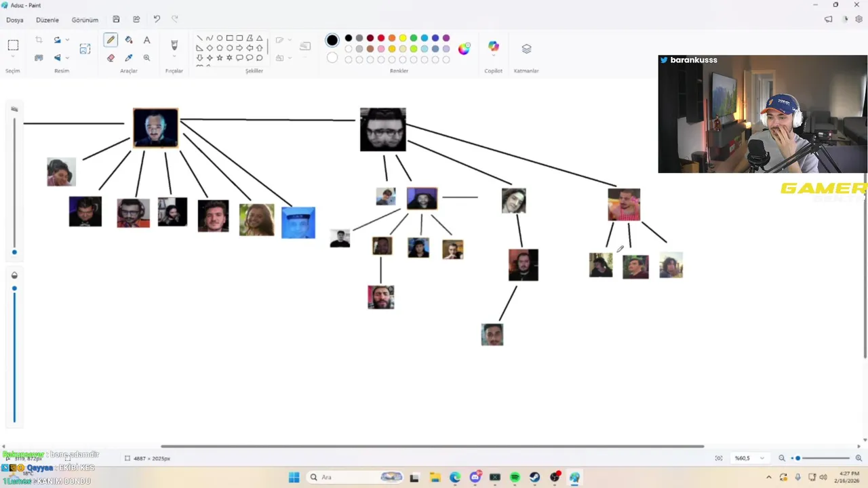Open the shape fill dropdown
The height and width of the screenshot is (488, 868).
(x=290, y=58)
